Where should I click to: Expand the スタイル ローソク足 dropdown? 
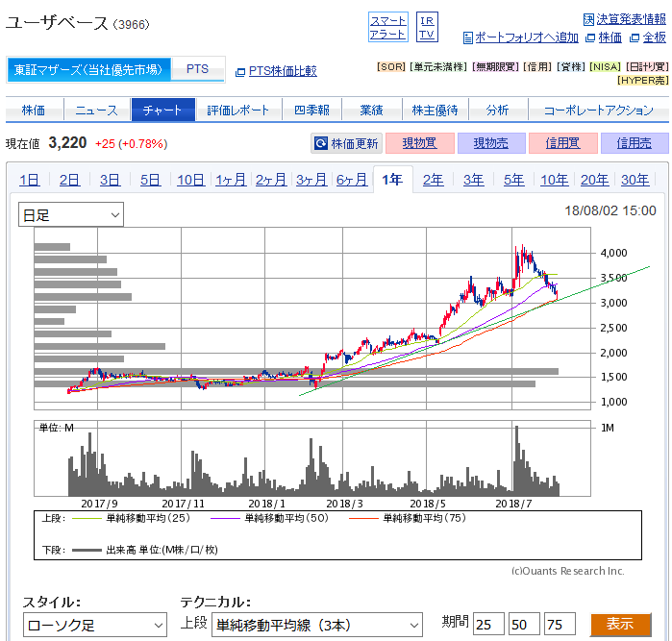pyautogui.click(x=95, y=626)
